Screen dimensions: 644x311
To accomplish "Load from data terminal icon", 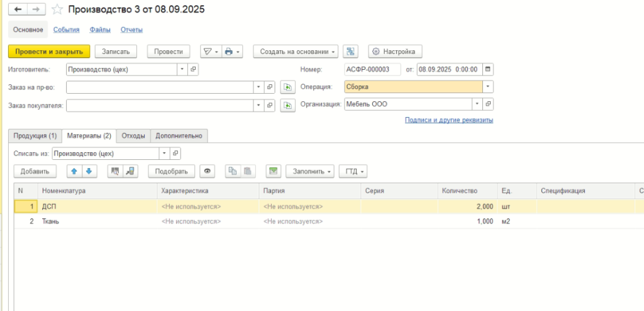I will pos(130,171).
